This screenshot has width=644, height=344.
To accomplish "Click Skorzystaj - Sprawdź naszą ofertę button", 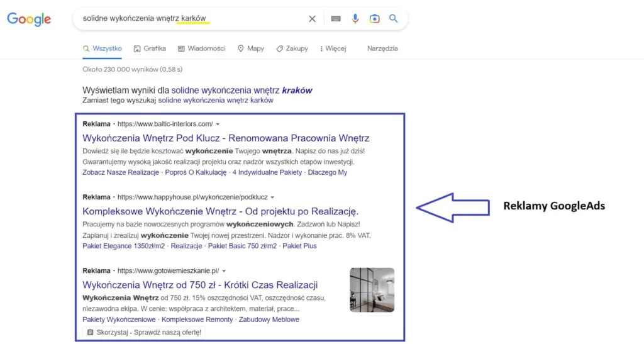I will (x=144, y=332).
